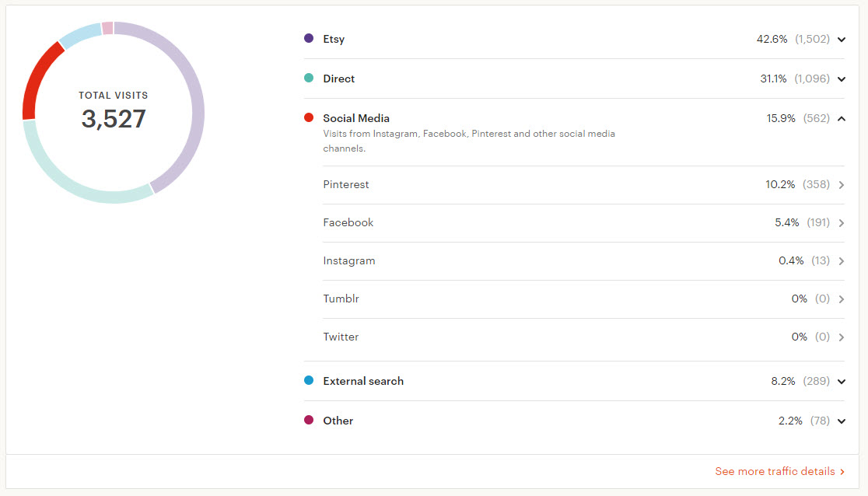
Task: Click the blue External search legend dot
Action: point(309,380)
